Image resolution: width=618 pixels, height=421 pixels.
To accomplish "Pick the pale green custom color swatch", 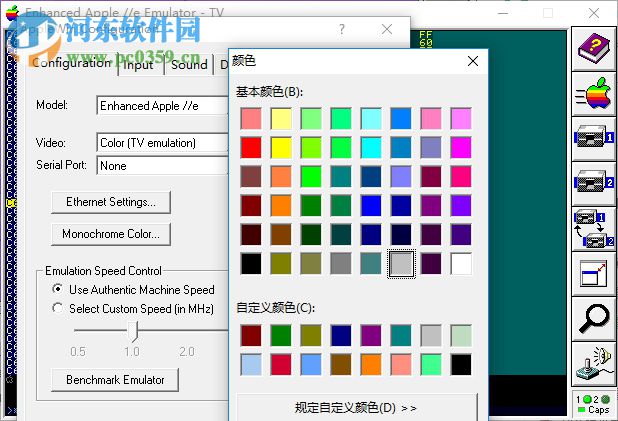I will pyautogui.click(x=461, y=335).
